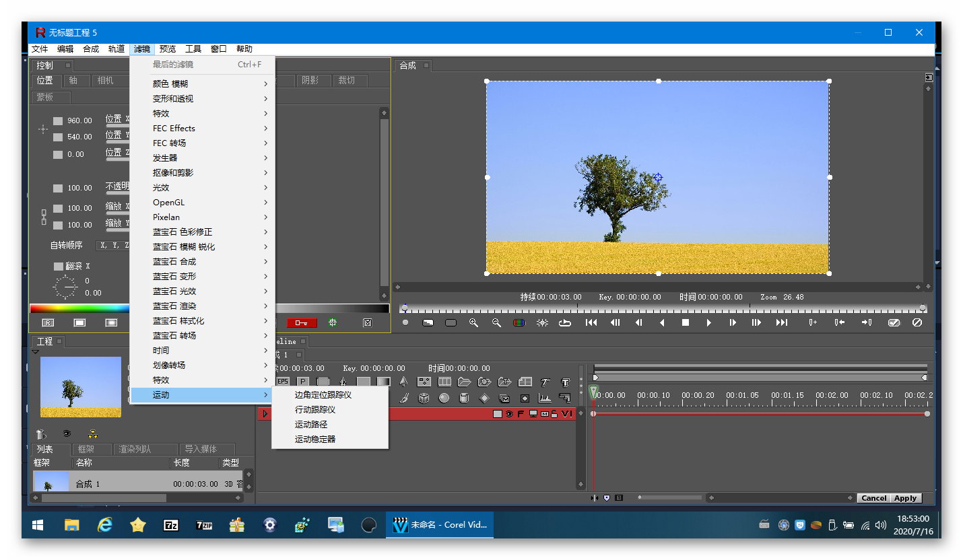The width and height of the screenshot is (963, 560).
Task: Expand the red track disclosure triangle
Action: click(x=265, y=414)
